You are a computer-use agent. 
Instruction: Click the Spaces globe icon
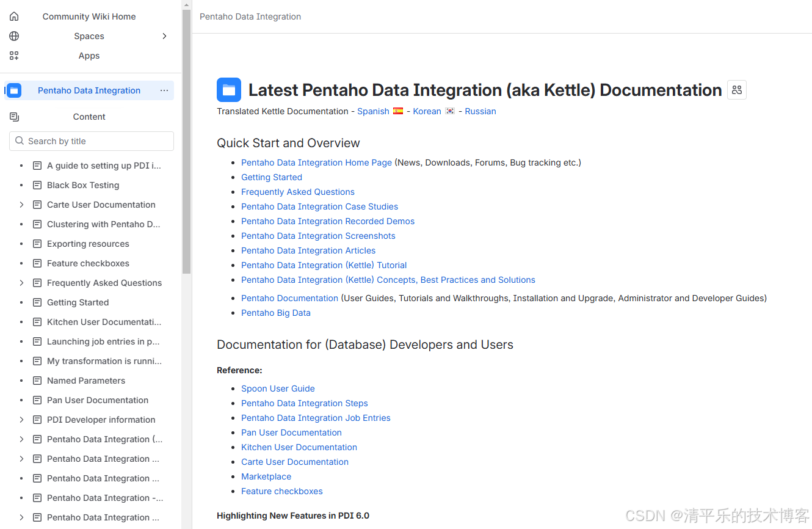14,36
